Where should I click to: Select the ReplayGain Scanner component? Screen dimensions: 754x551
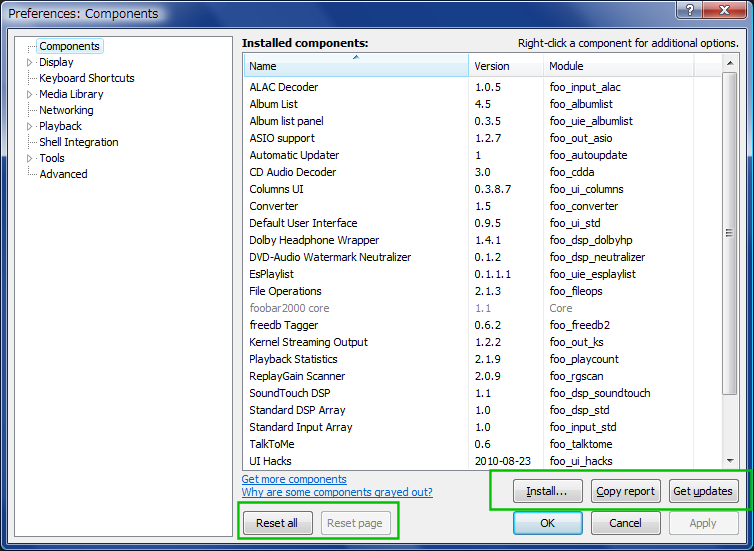pos(483,376)
